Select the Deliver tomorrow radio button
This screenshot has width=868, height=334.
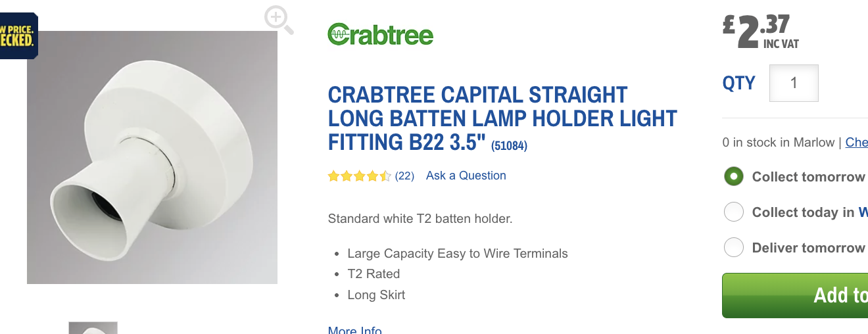(x=733, y=248)
